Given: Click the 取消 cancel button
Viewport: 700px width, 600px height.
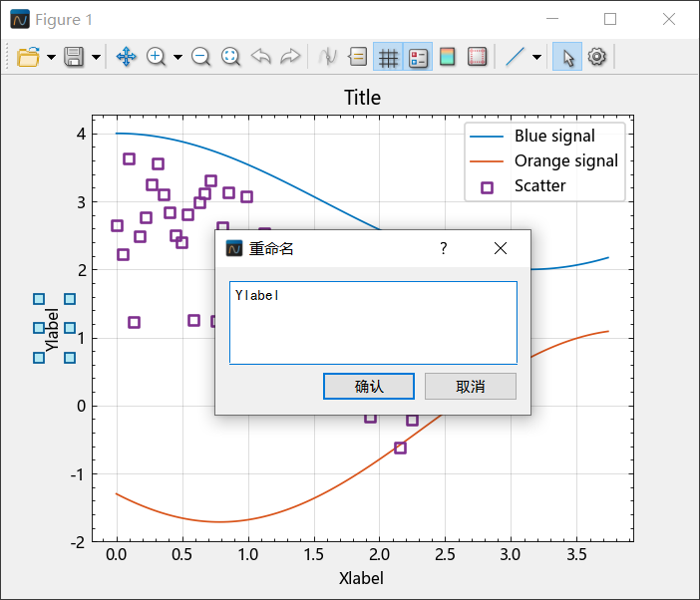Looking at the screenshot, I should [471, 387].
